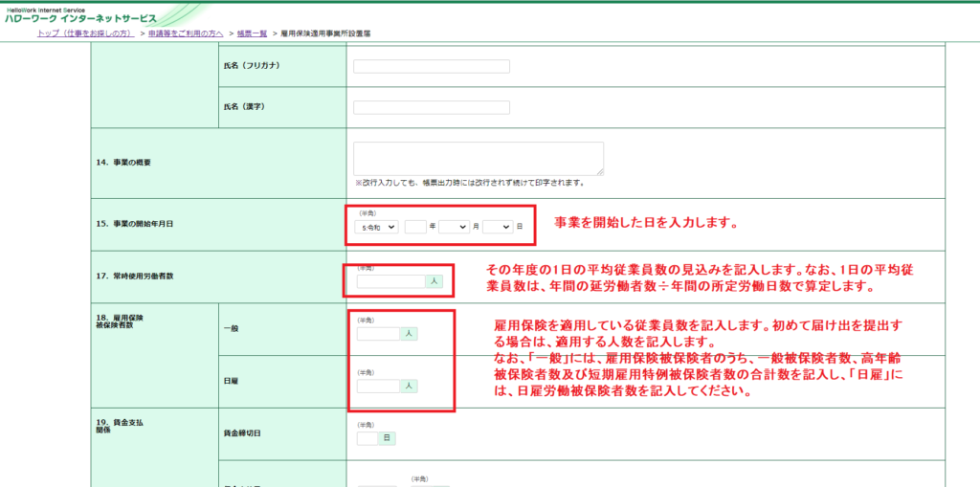Image resolution: width=980 pixels, height=487 pixels.
Task: Click the 日 unit badge beside 賃金締切日
Action: click(x=387, y=438)
